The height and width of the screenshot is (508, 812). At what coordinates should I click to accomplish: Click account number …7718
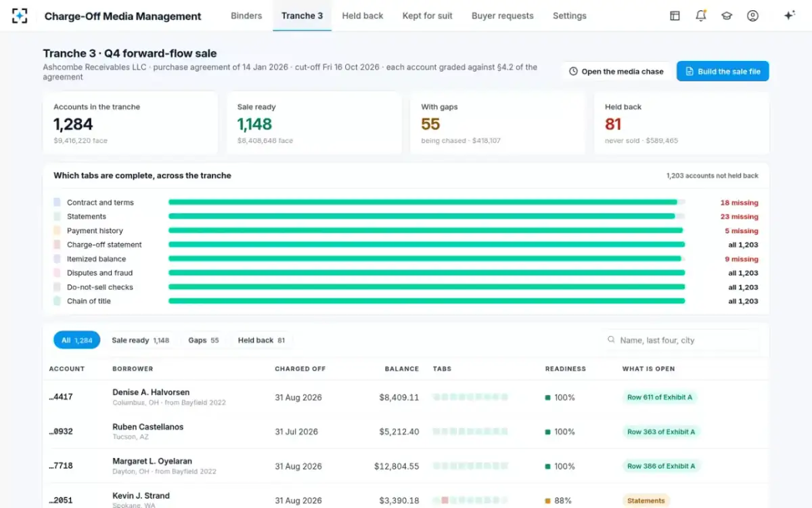[x=61, y=466]
